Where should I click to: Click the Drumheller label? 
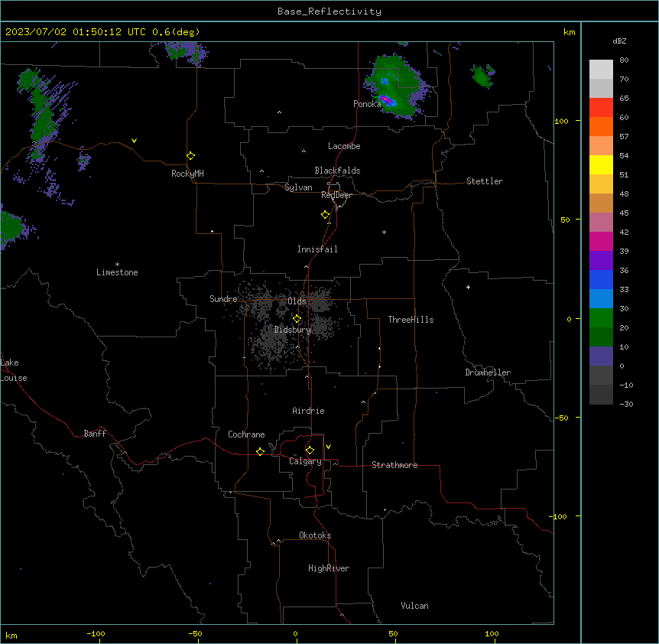[x=488, y=372]
